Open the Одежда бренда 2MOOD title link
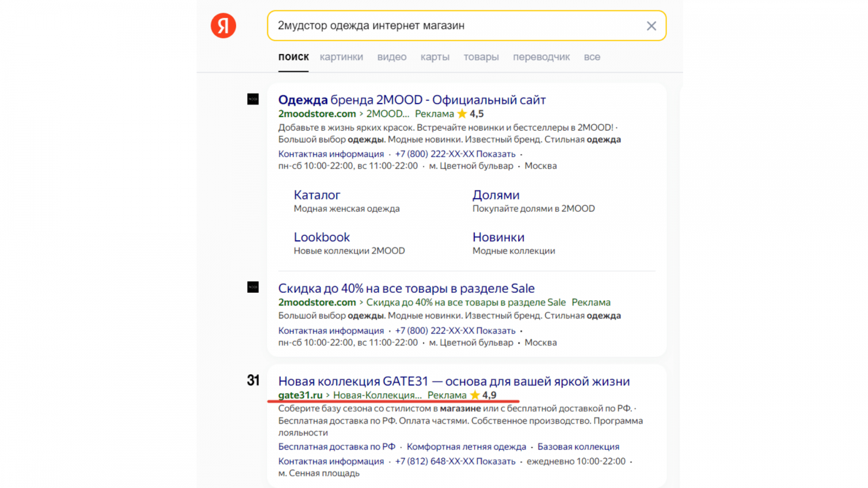Viewport: 868px width, 488px height. pyautogui.click(x=411, y=100)
